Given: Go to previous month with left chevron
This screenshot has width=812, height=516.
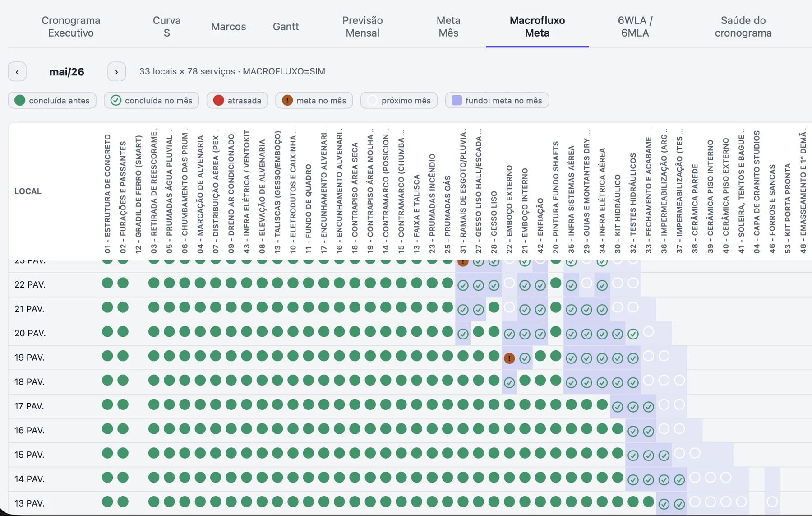Looking at the screenshot, I should pos(17,72).
